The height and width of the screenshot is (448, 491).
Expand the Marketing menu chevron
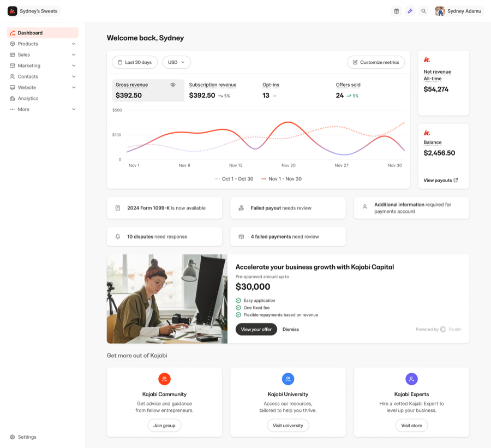click(74, 65)
